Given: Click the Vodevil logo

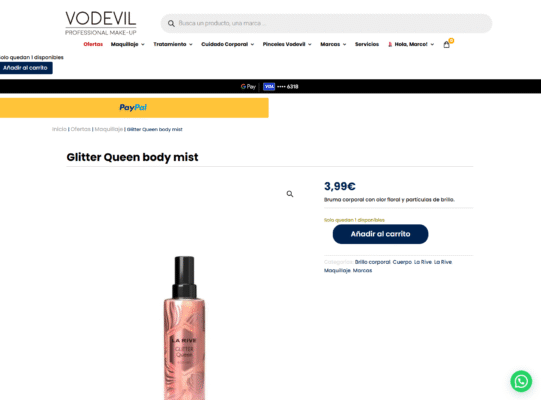Looking at the screenshot, I should coord(101,23).
